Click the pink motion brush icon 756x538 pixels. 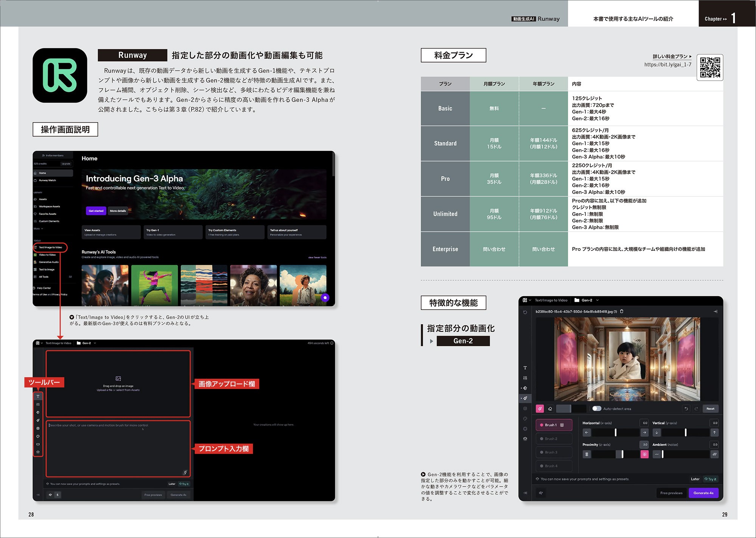click(540, 409)
